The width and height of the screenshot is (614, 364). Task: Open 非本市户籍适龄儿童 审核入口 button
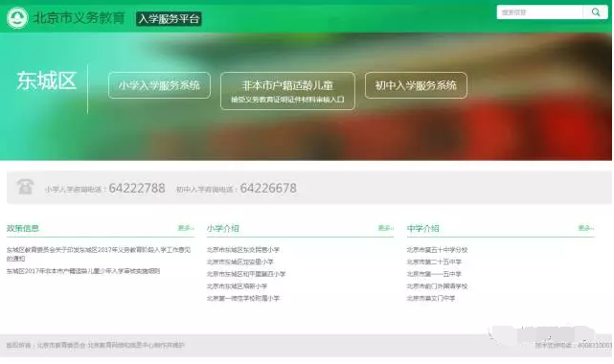coord(287,91)
